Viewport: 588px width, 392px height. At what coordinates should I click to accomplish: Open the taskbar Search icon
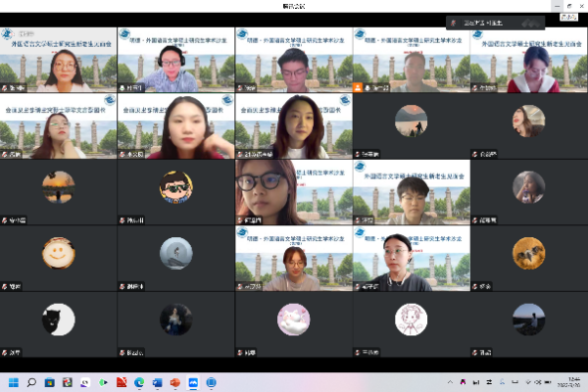[x=31, y=381]
